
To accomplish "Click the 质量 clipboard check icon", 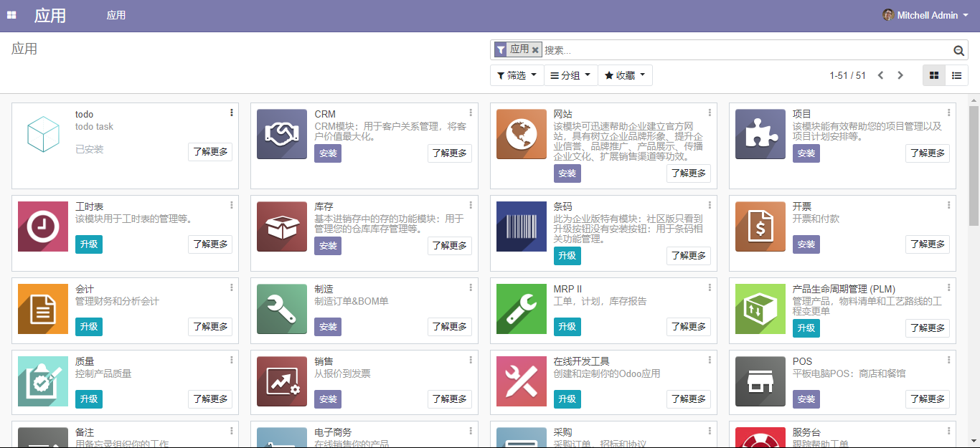I will coord(43,381).
